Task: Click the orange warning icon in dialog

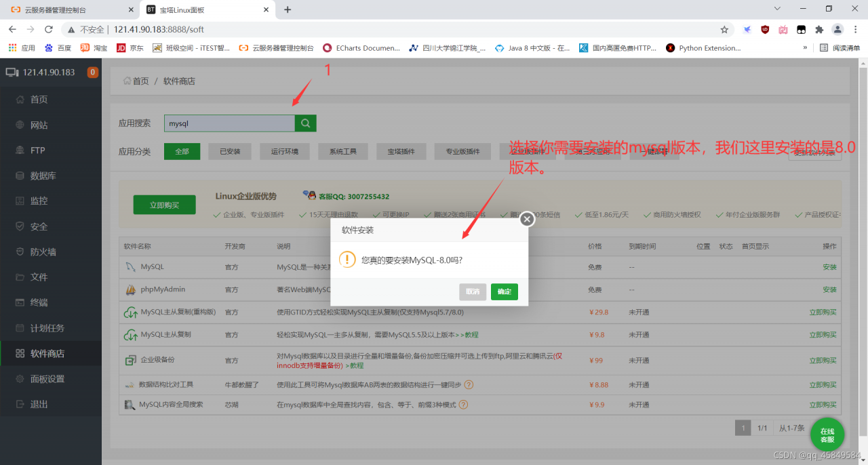Action: coord(347,260)
